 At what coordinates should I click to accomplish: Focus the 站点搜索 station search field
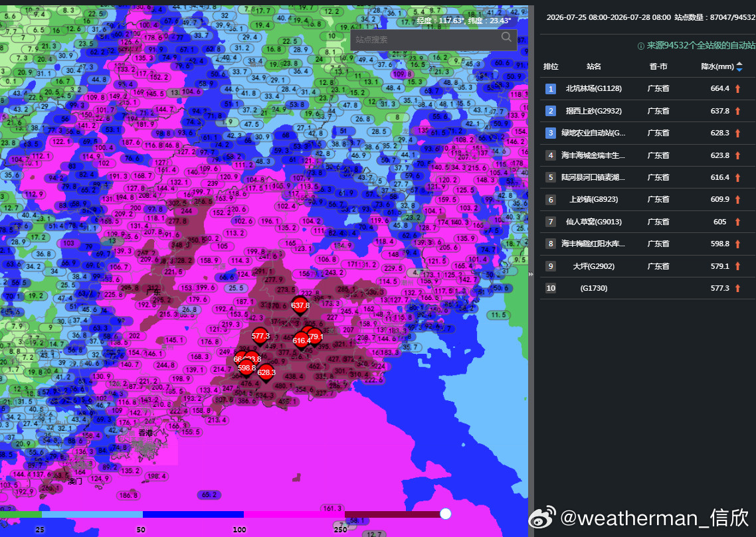(433, 39)
